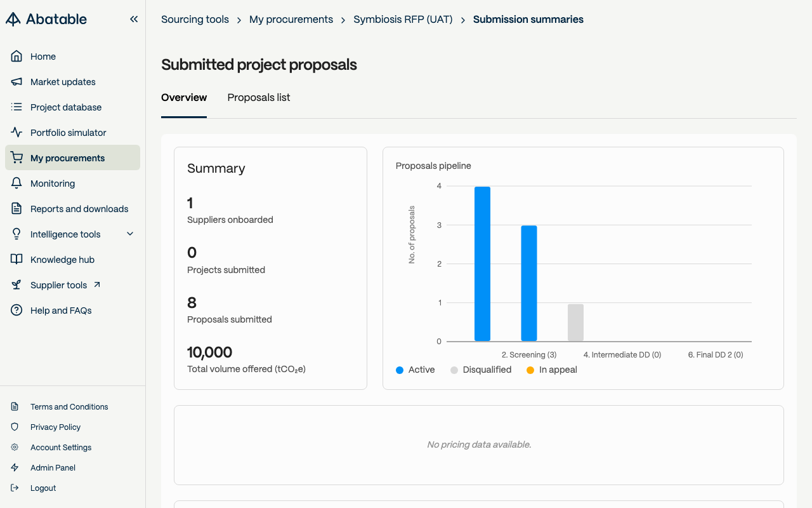This screenshot has width=812, height=508.
Task: Open the Knowledge hub book icon
Action: click(16, 260)
